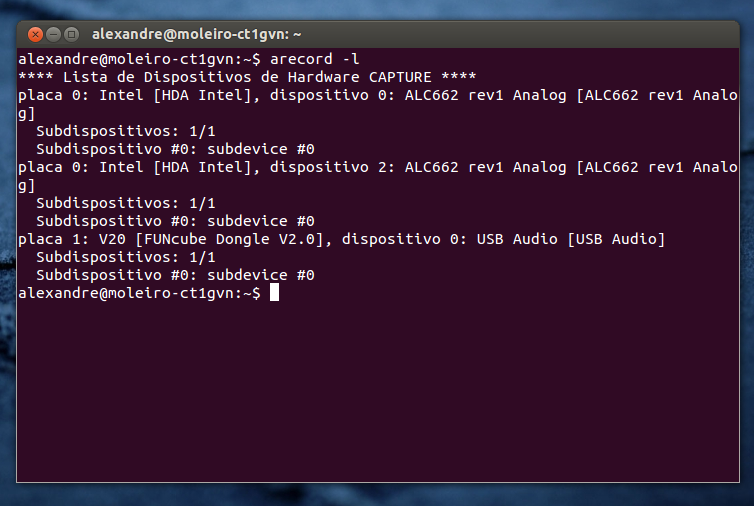Close the terminal window
754x506 pixels.
click(x=35, y=34)
